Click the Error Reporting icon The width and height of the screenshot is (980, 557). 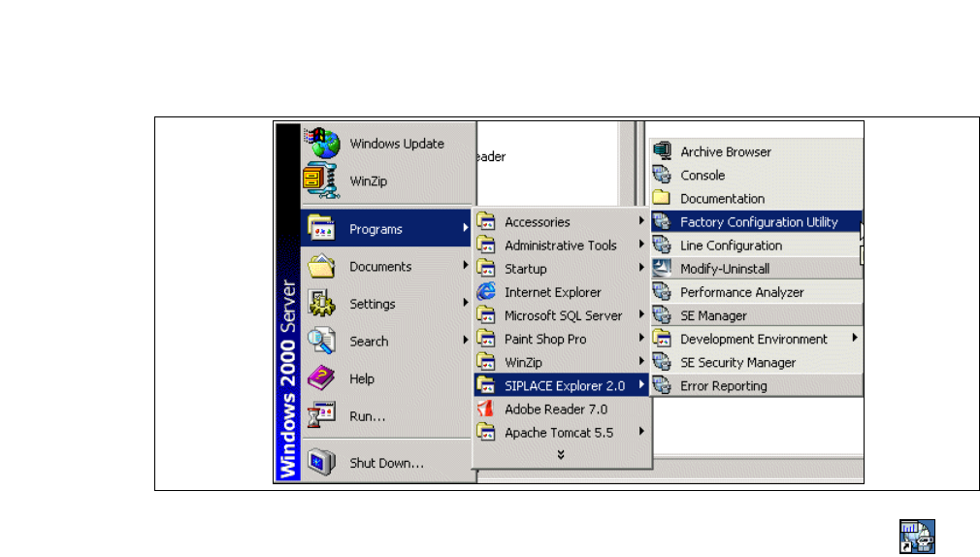pos(662,385)
